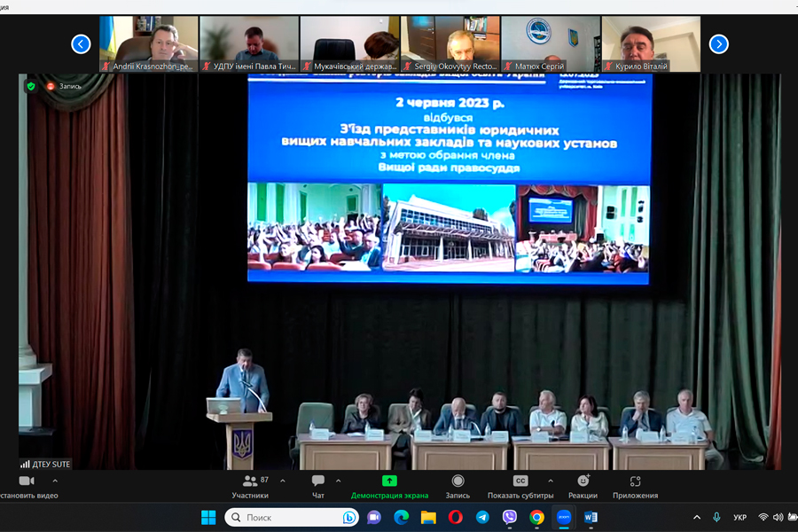Expand video options arrow beside camera
This screenshot has height=532, width=798.
click(x=55, y=481)
